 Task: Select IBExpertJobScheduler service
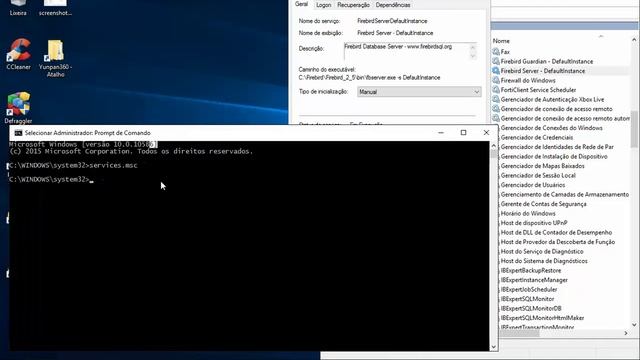tap(529, 289)
